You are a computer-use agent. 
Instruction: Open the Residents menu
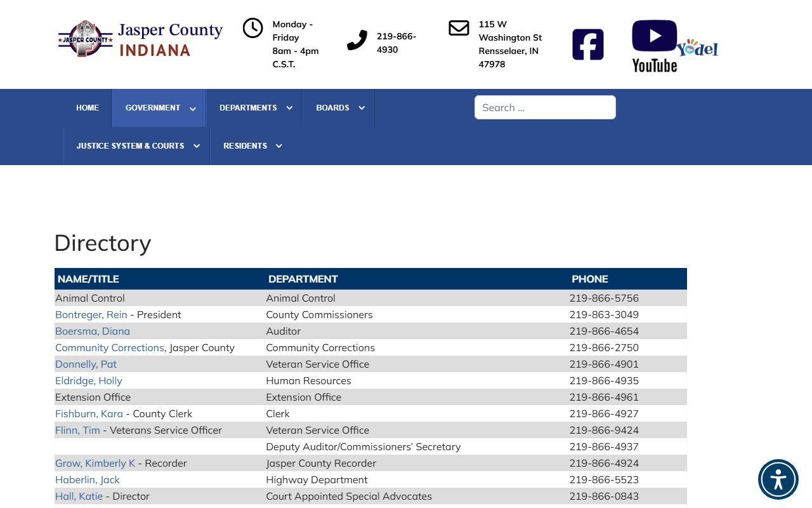pyautogui.click(x=245, y=146)
